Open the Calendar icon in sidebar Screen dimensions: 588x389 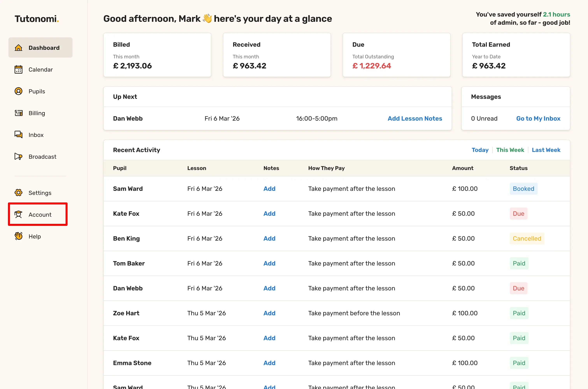pos(18,69)
